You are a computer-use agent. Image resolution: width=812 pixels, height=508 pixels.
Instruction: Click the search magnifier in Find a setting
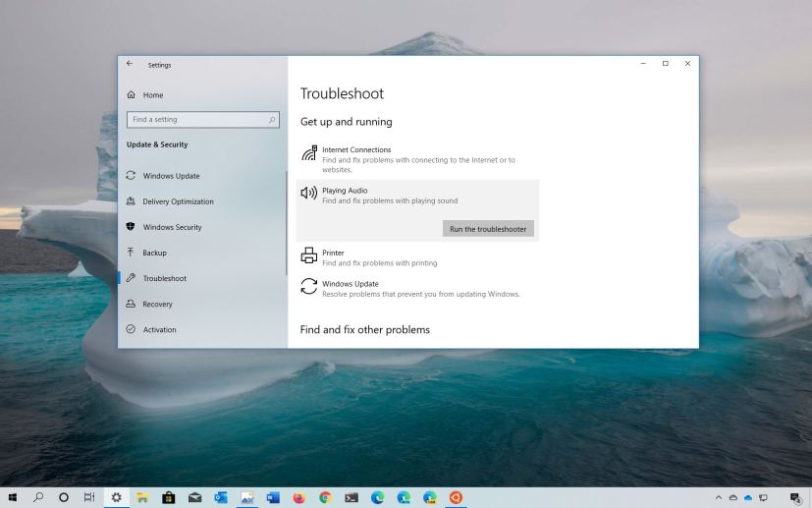(272, 120)
